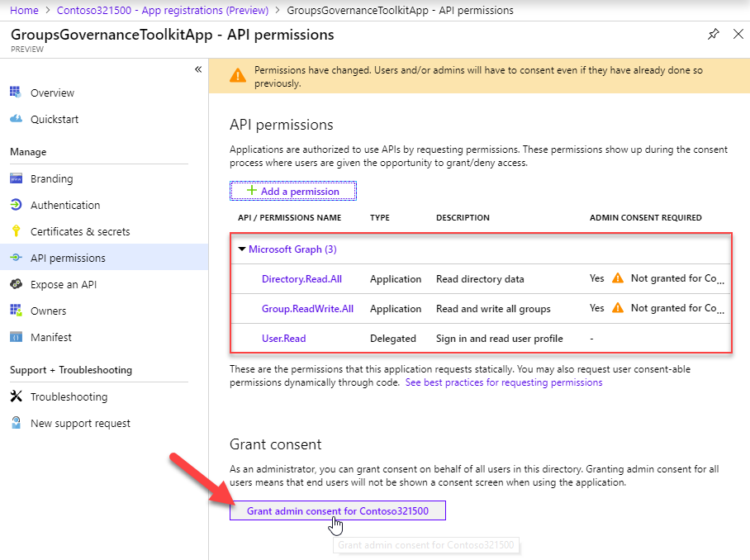Screen dimensions: 750x560
Task: Click the DESCRIPTION column header
Action: 463,217
